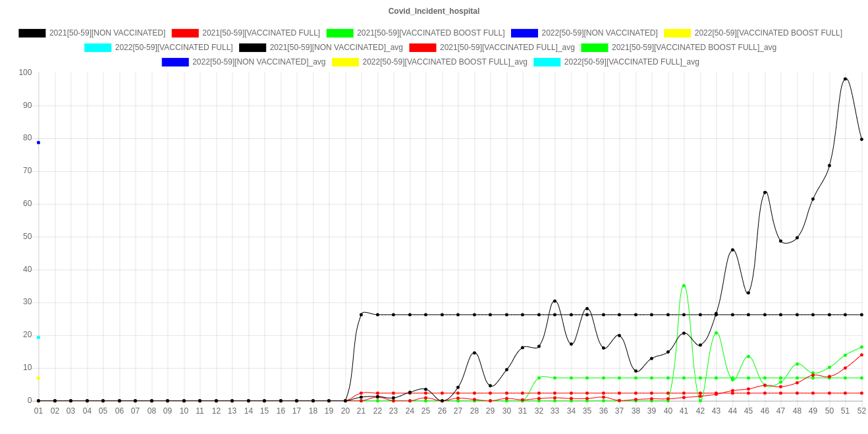Screen dimensions: 868x434
Task: Click the green data point peak at week 43
Action: tap(716, 333)
